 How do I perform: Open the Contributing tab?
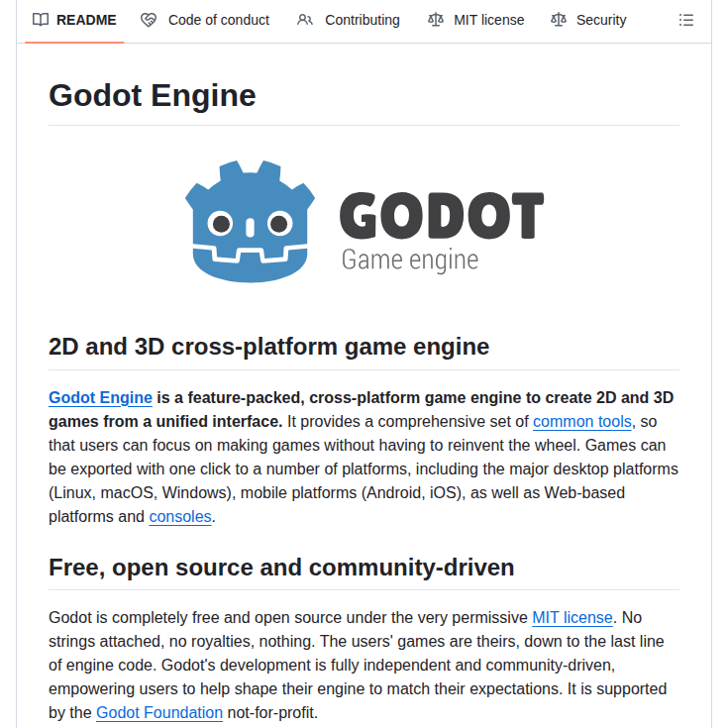click(349, 20)
